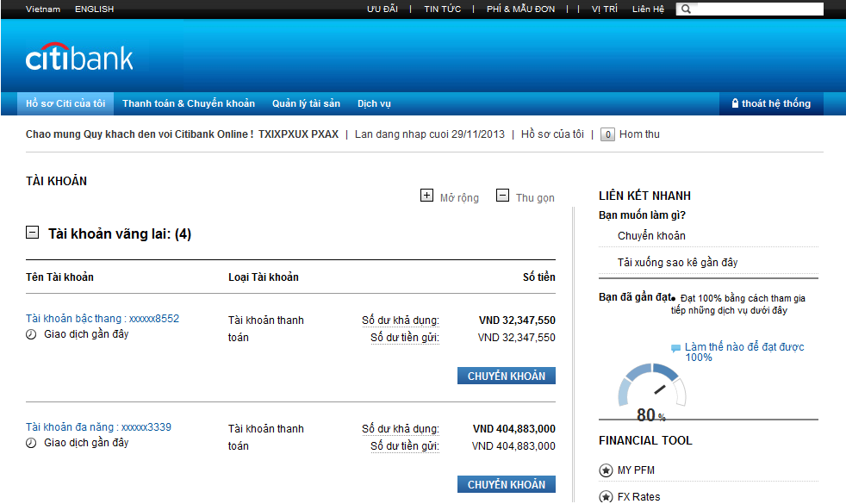
Task: Click the LIÊN KẾT NHANH heading
Action: pos(644,196)
